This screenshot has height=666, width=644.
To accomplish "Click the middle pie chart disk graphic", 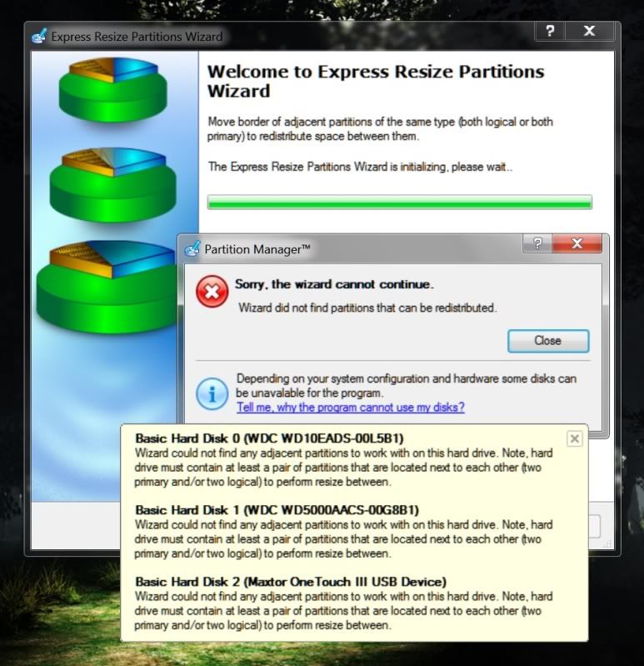I will [112, 184].
